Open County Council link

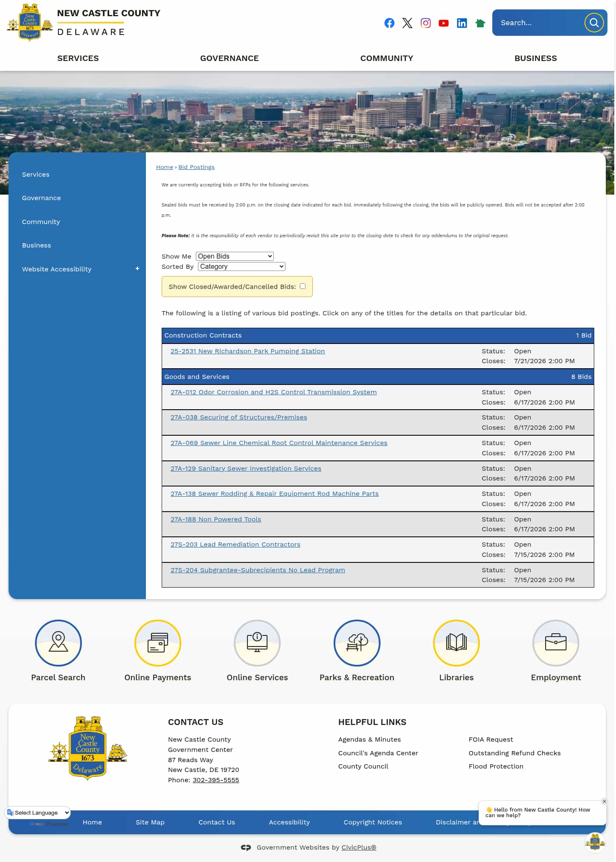[363, 766]
